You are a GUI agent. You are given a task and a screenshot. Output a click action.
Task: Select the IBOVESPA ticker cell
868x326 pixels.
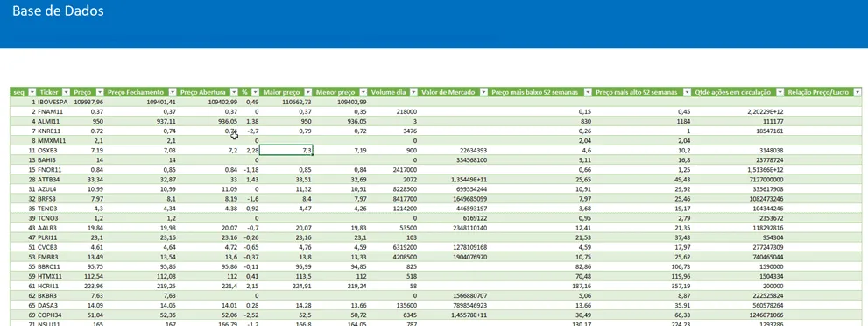click(x=53, y=103)
